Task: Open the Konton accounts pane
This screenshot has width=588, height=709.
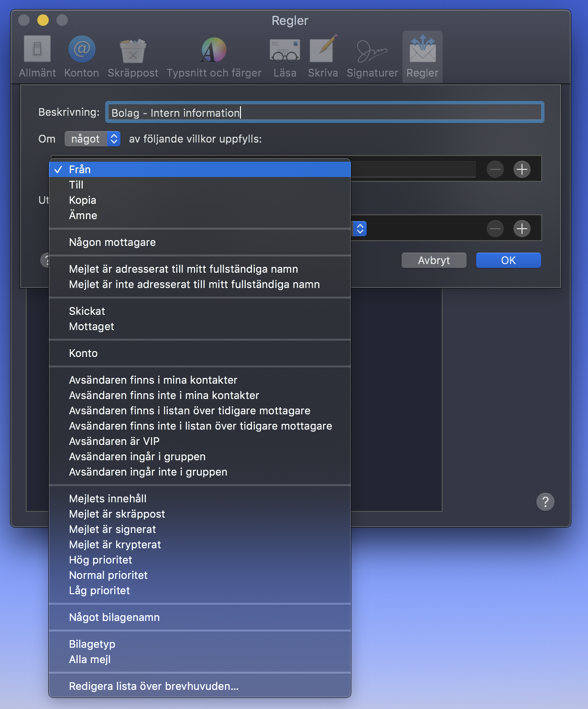Action: click(82, 56)
